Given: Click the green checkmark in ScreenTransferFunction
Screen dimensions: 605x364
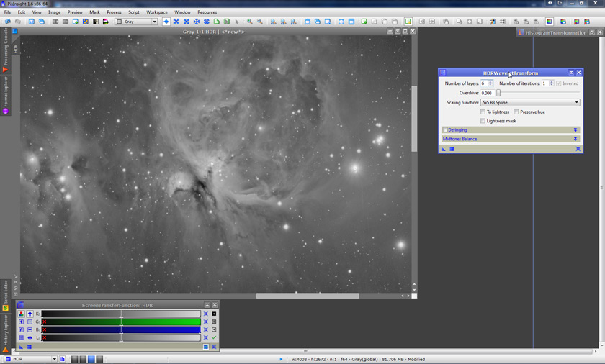Looking at the screenshot, I should point(214,337).
